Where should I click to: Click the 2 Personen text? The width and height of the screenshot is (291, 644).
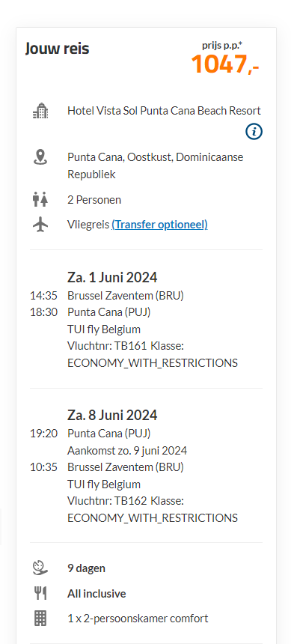[x=94, y=200]
